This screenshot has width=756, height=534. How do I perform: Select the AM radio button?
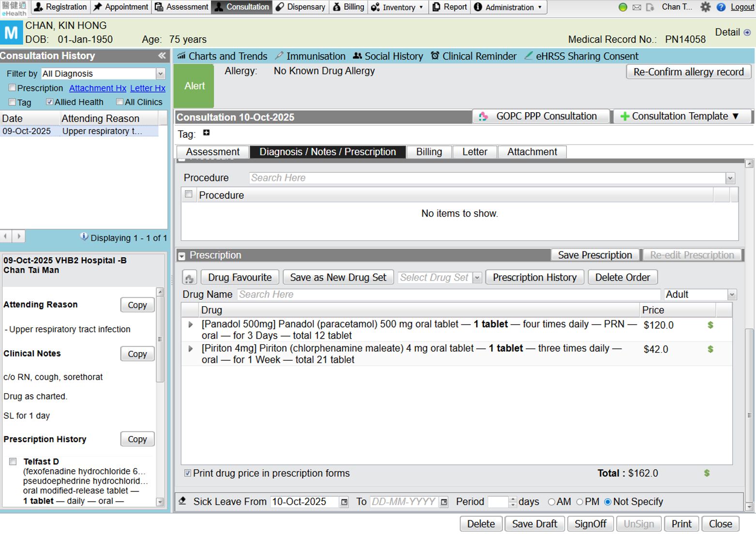click(x=551, y=502)
